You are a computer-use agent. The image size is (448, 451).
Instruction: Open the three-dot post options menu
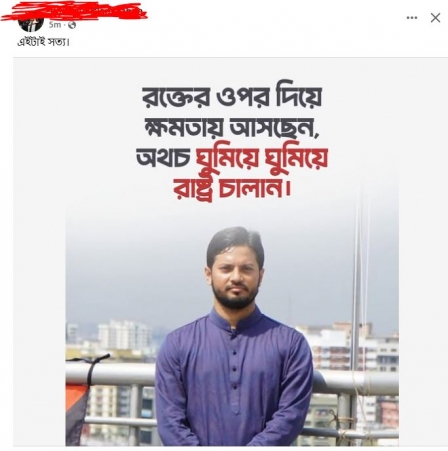tap(412, 18)
